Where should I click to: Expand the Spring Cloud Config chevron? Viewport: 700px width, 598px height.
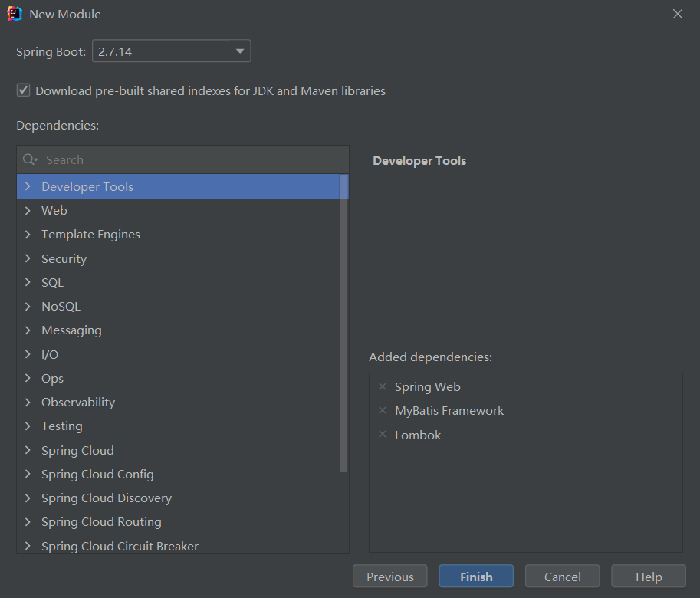(28, 474)
